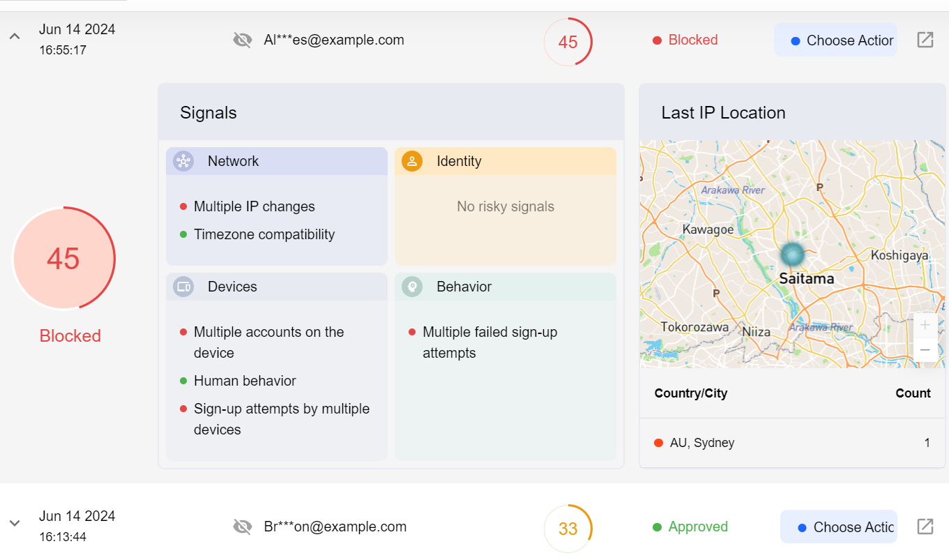The height and width of the screenshot is (560, 949).
Task: Reveal the hidden Al***es email address
Action: tap(242, 40)
